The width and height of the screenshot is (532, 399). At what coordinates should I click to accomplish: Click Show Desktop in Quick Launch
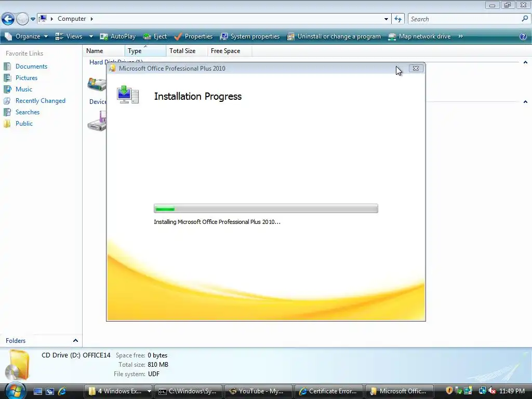[x=37, y=391]
